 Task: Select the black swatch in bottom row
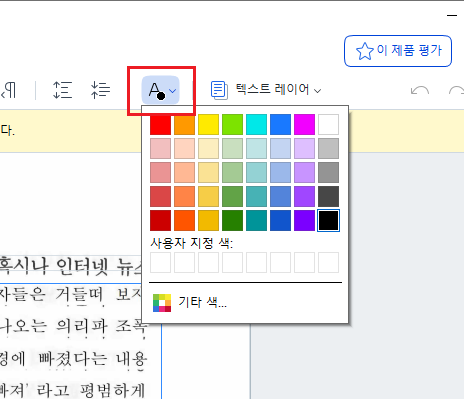coord(328,220)
